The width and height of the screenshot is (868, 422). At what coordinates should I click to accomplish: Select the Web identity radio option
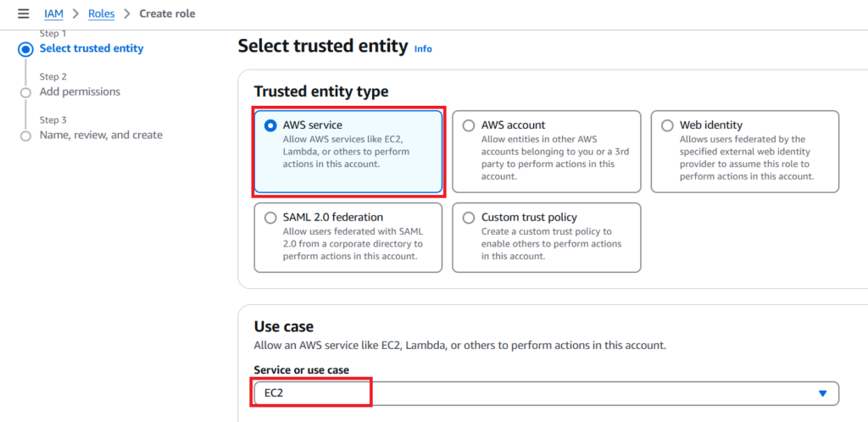(x=667, y=125)
